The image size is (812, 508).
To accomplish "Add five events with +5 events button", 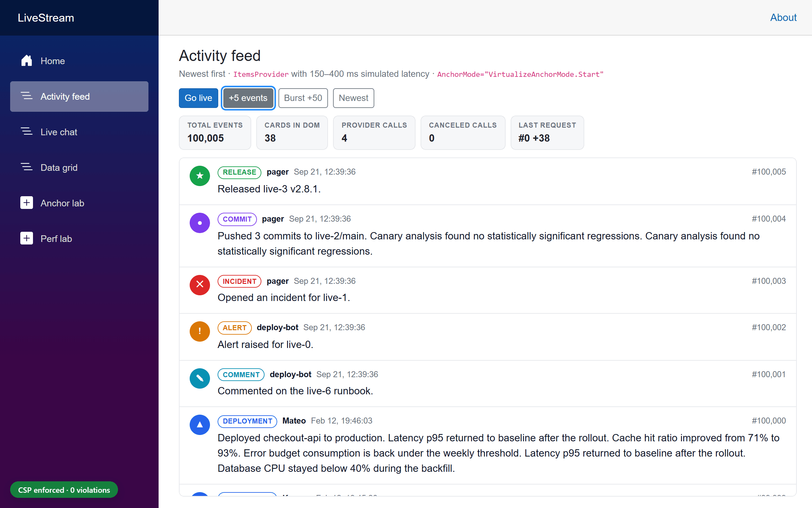I will [x=248, y=98].
